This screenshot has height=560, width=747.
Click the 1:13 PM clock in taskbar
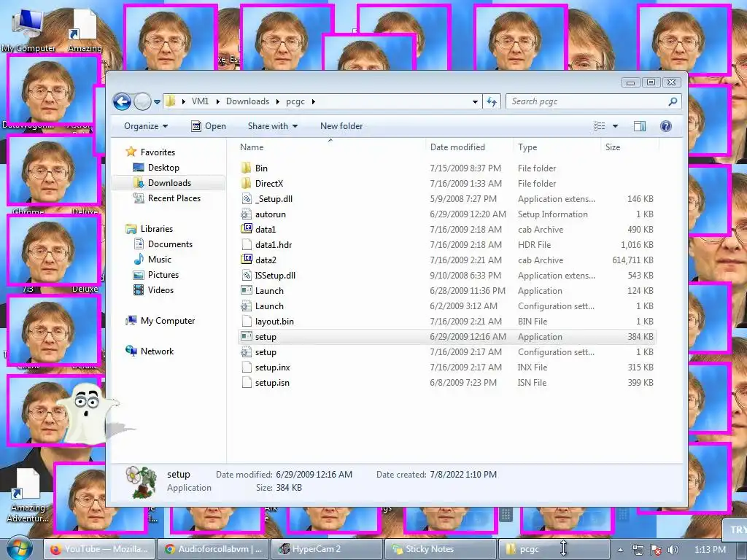(710, 550)
